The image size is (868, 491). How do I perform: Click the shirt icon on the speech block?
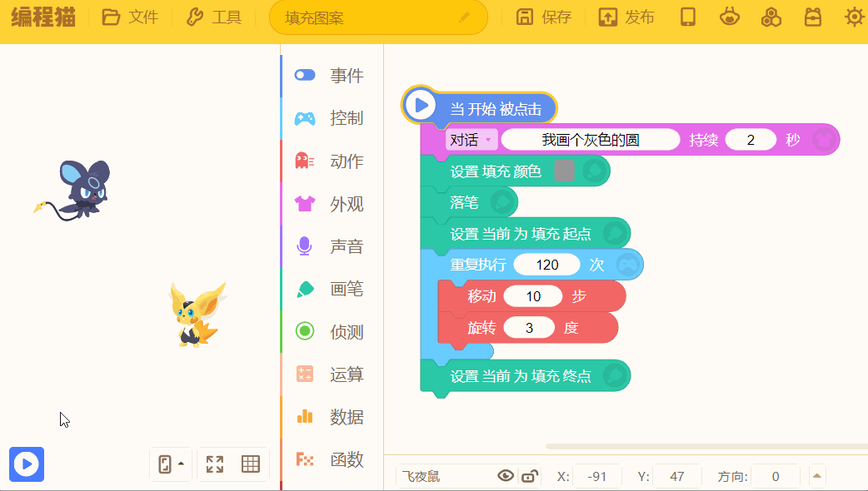[x=825, y=140]
